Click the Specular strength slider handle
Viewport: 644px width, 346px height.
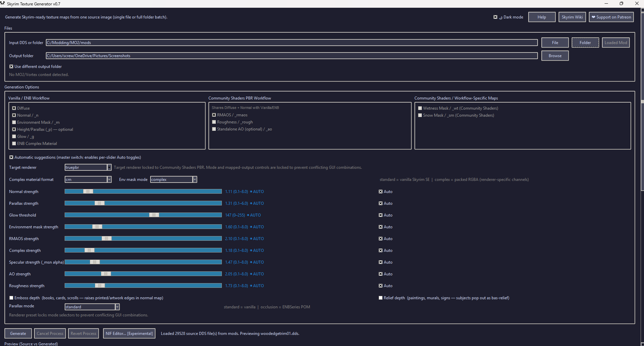pos(95,262)
